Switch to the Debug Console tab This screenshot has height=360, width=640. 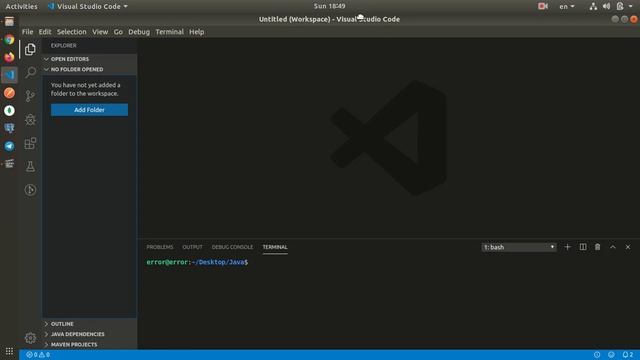pos(232,247)
